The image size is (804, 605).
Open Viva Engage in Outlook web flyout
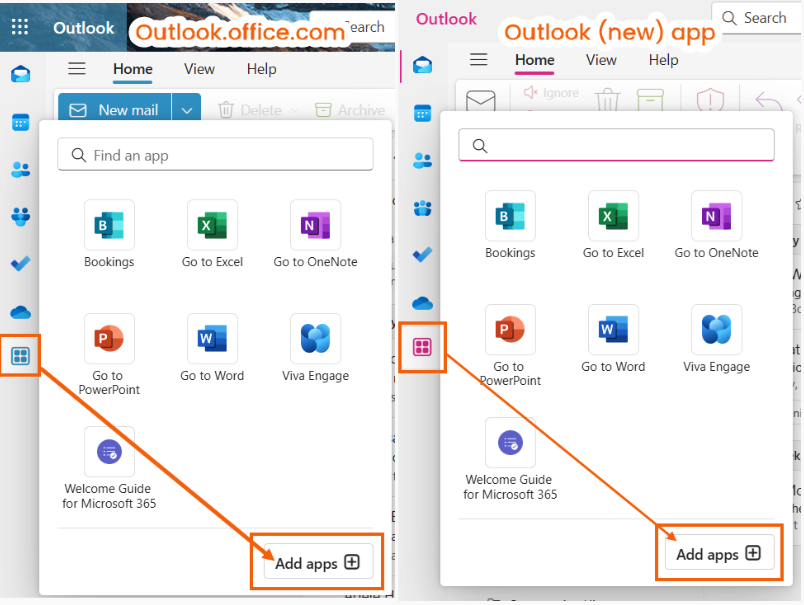(315, 348)
